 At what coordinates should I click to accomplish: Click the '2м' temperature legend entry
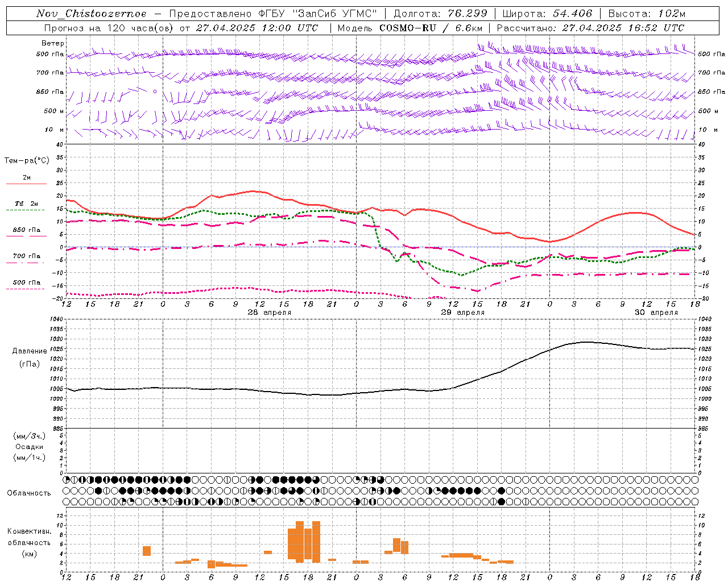(x=27, y=177)
